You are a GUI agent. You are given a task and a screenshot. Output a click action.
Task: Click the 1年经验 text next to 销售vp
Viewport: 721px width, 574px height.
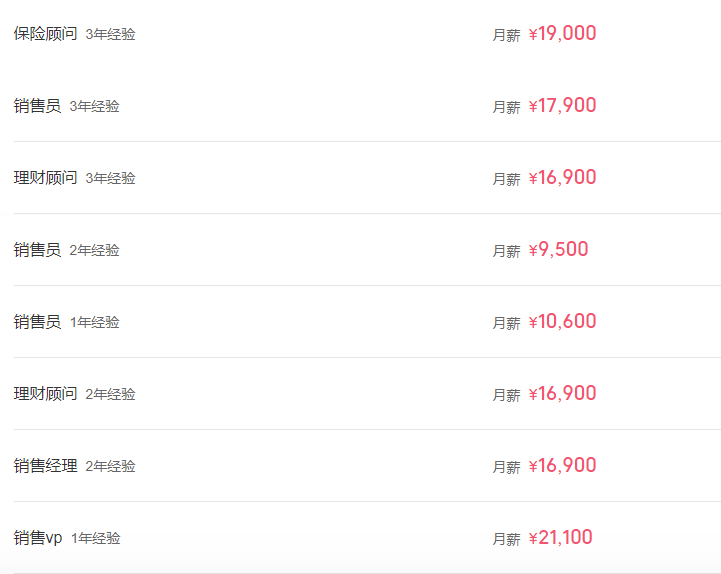point(96,538)
